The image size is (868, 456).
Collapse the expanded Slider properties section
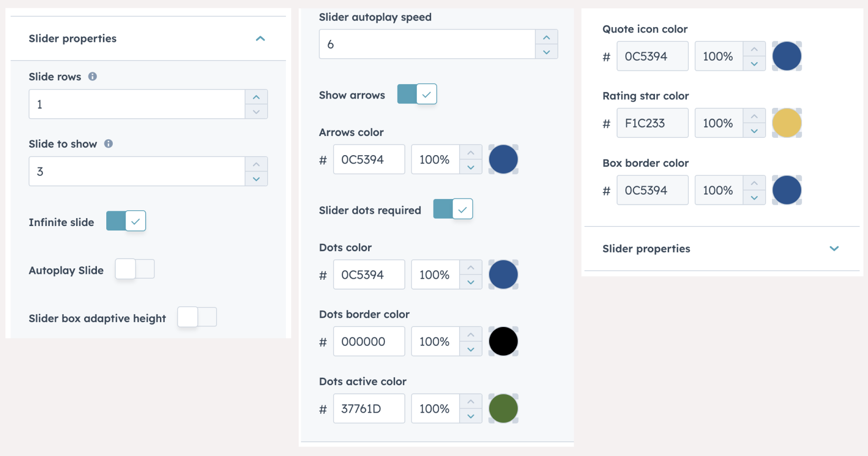(260, 38)
